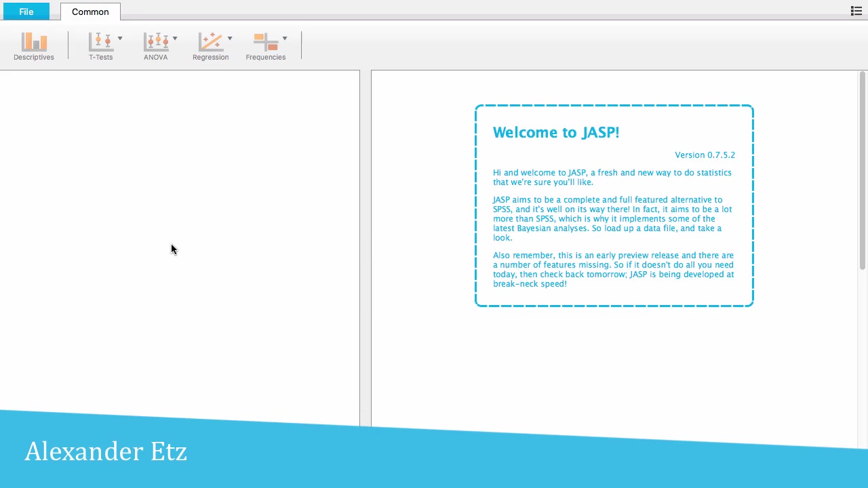Expand the Frequencies dropdown arrow
The image size is (868, 488).
click(x=285, y=38)
